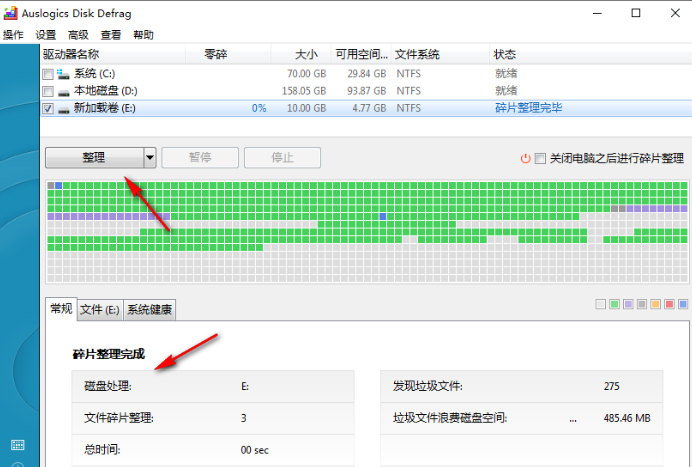Click the 29.84 GB free space value

(x=367, y=74)
